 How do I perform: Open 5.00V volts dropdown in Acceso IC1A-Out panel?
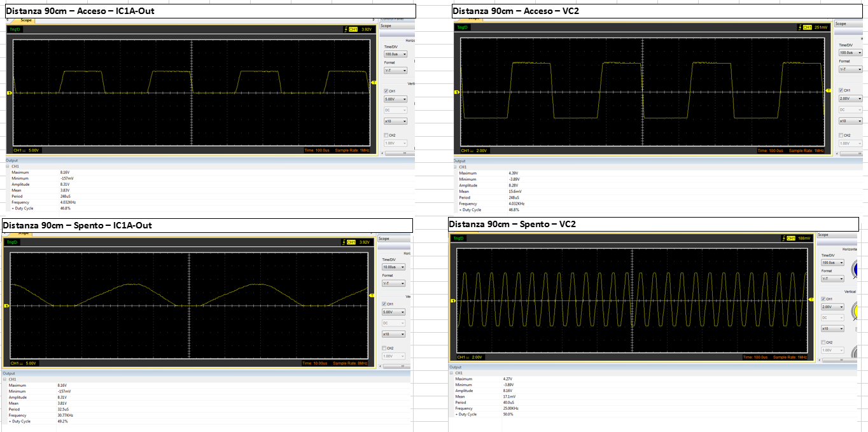pyautogui.click(x=395, y=99)
